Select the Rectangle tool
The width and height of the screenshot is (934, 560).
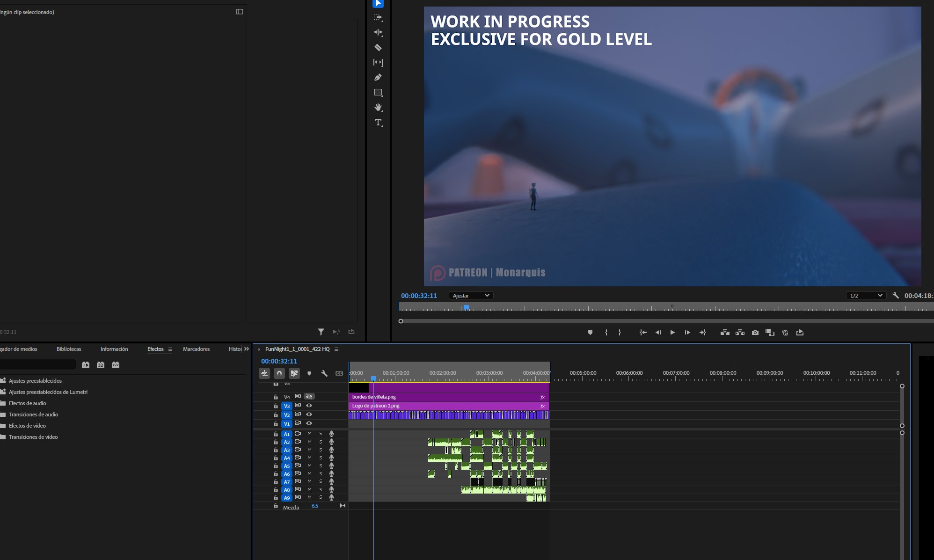click(x=378, y=93)
